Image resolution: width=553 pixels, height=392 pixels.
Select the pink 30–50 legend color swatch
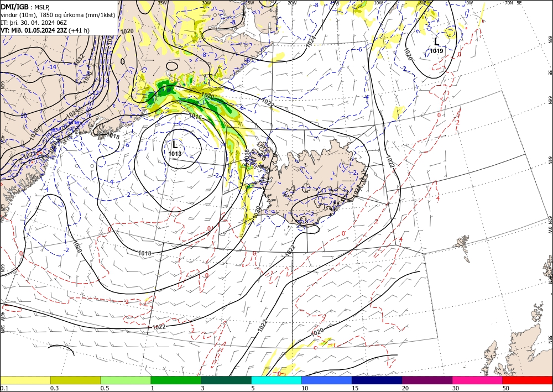[478, 380]
